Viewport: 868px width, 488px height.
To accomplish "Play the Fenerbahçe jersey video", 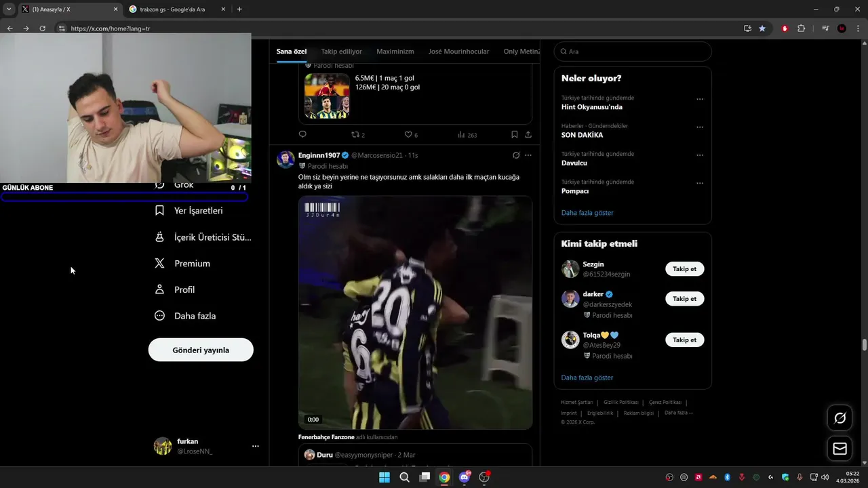I will click(x=415, y=313).
